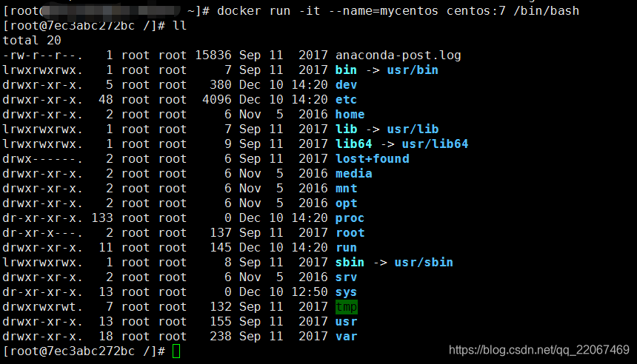Select the srv directory name
Screen dimensions: 637x364
point(346,277)
